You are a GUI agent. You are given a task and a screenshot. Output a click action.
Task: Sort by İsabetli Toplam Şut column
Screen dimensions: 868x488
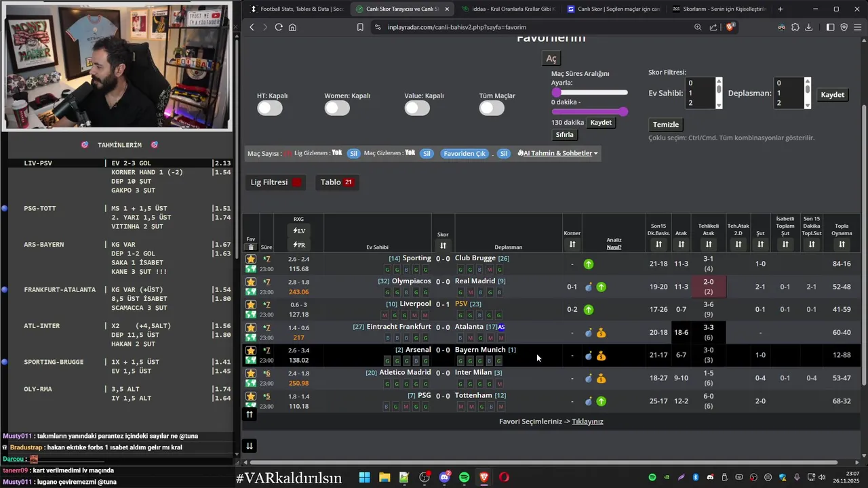[785, 244]
